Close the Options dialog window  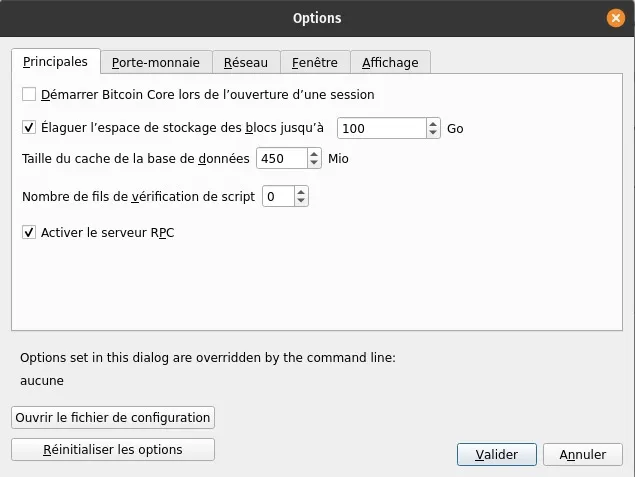tap(616, 18)
